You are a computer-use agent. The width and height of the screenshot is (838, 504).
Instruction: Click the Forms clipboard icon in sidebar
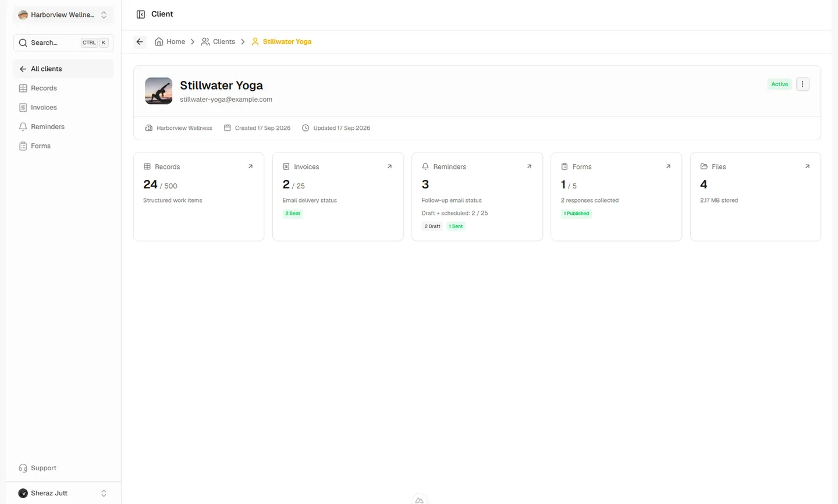(x=23, y=146)
